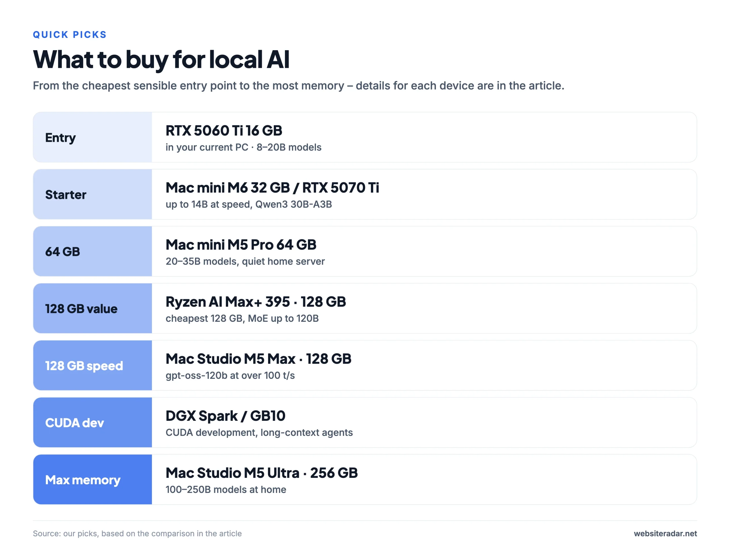Open the websiteradar.net link
This screenshot has height=560, width=730.
point(665,534)
